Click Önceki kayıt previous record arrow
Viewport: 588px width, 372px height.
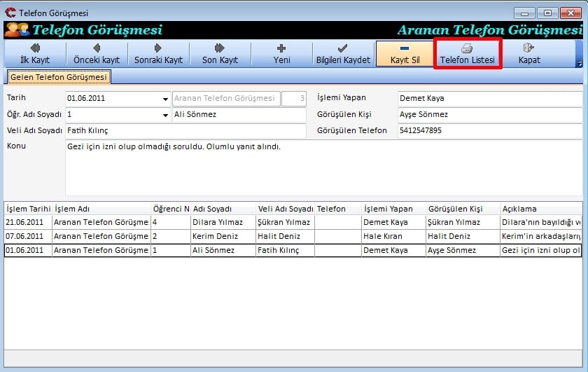pyautogui.click(x=97, y=53)
